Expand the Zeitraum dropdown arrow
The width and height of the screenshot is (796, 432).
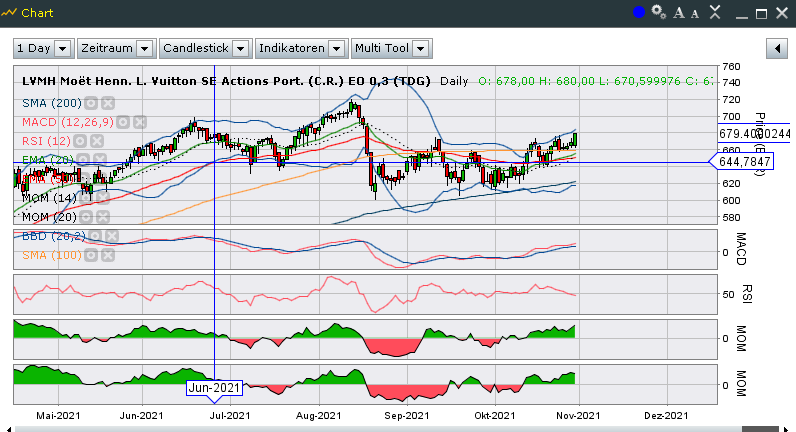145,49
